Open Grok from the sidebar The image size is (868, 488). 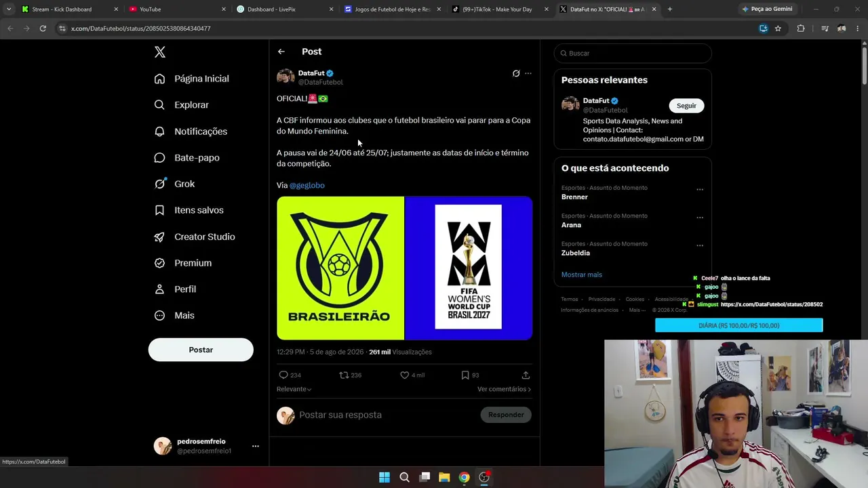[x=175, y=184]
